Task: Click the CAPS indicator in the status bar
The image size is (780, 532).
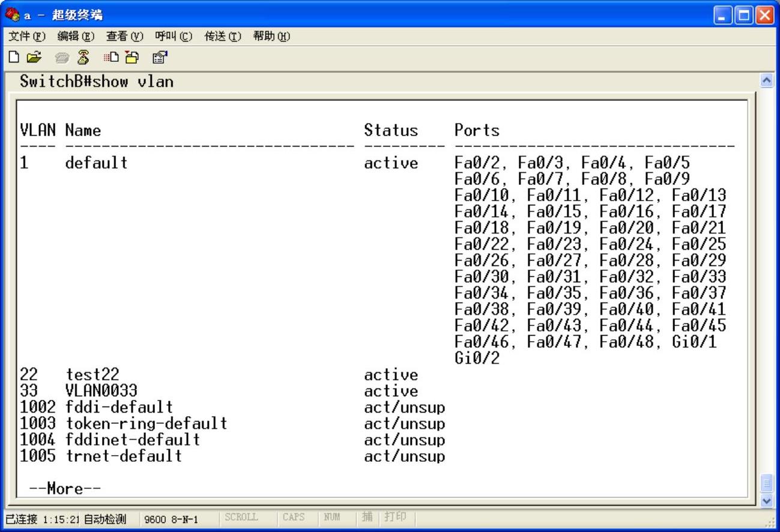Action: [293, 517]
